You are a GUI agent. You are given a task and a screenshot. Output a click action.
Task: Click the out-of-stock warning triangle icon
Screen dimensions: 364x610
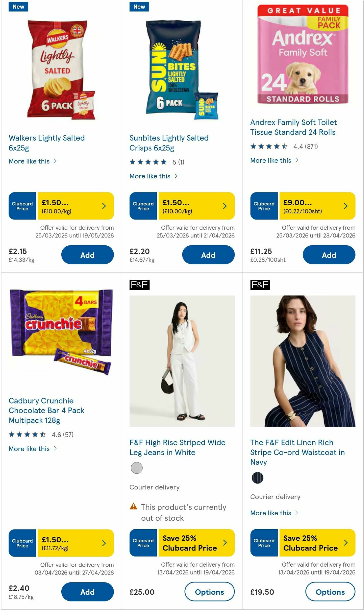[133, 507]
